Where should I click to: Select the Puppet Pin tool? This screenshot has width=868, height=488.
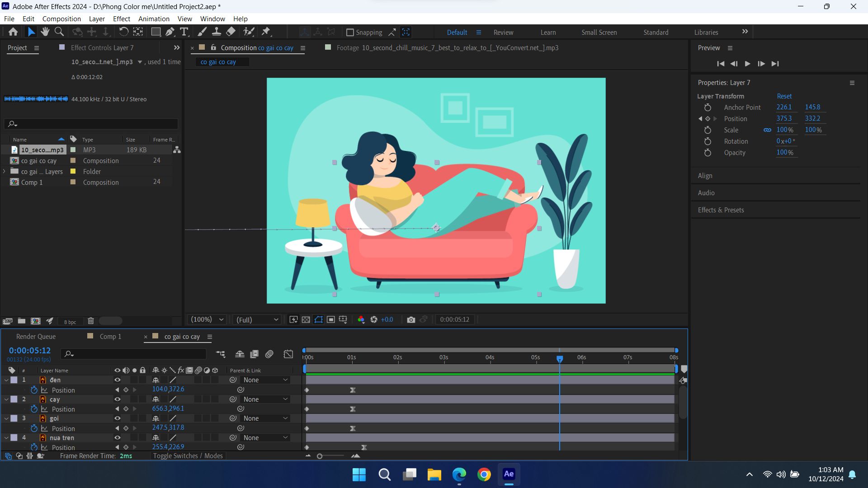[266, 32]
